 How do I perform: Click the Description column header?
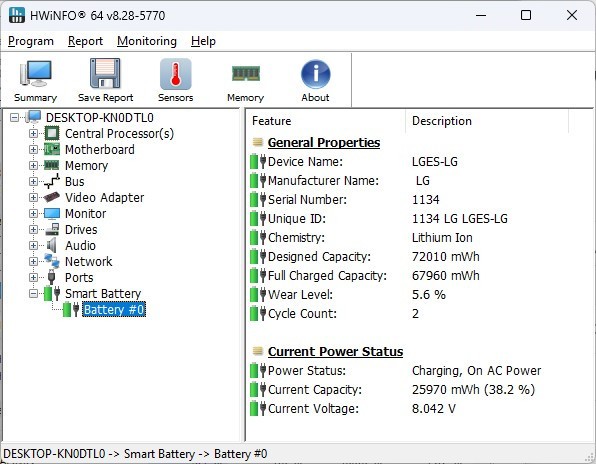[487, 121]
